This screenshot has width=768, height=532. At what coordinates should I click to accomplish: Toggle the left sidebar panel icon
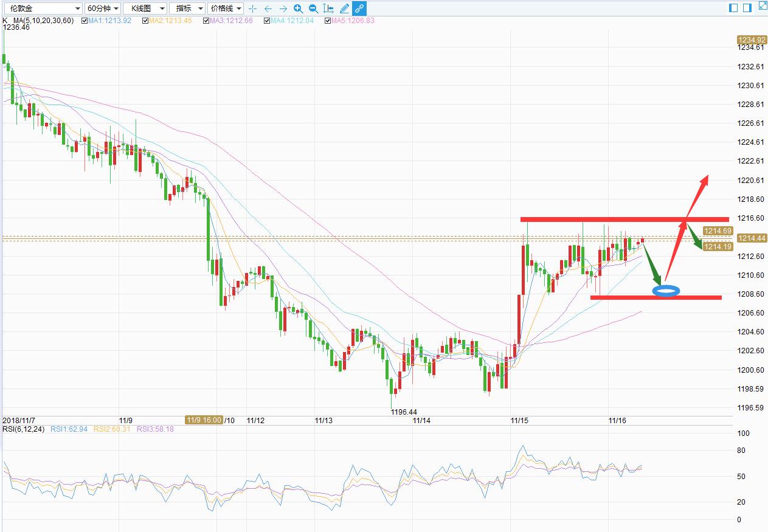pyautogui.click(x=733, y=8)
